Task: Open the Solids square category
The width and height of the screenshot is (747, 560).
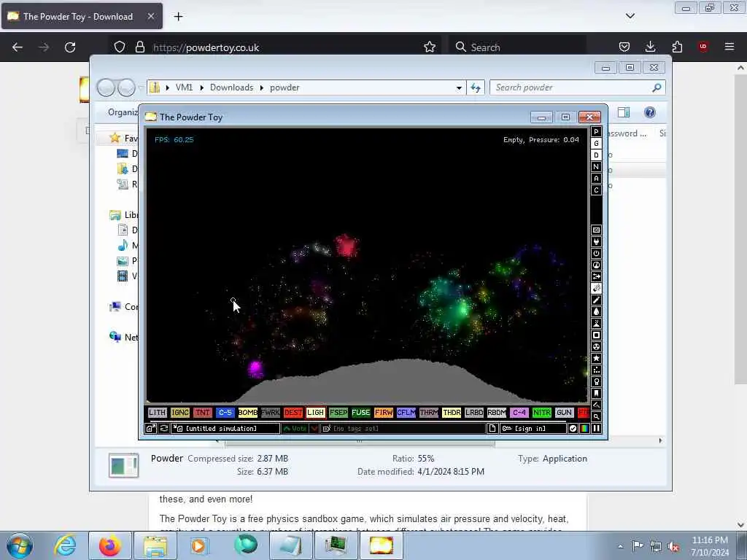Action: (x=596, y=335)
